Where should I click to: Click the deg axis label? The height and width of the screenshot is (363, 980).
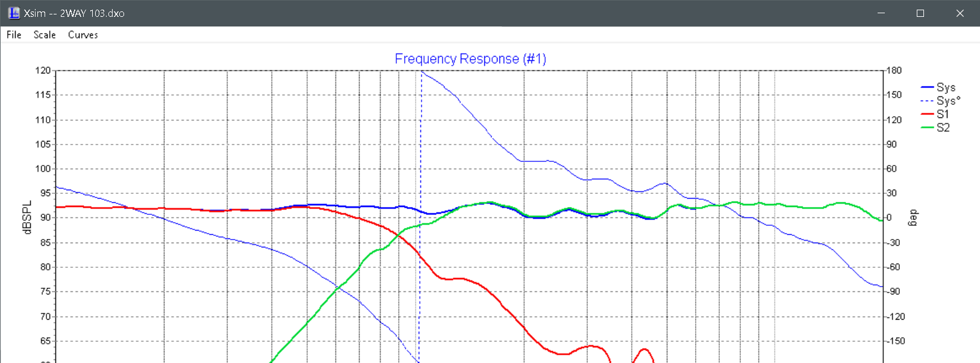(912, 217)
